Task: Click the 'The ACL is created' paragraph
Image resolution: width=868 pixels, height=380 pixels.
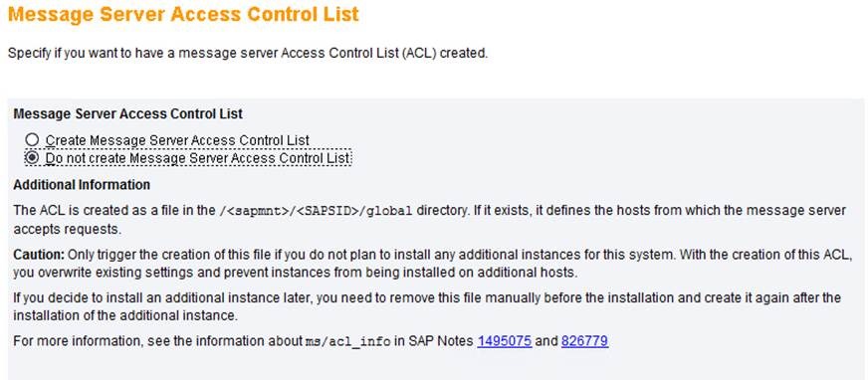Action: (430, 219)
